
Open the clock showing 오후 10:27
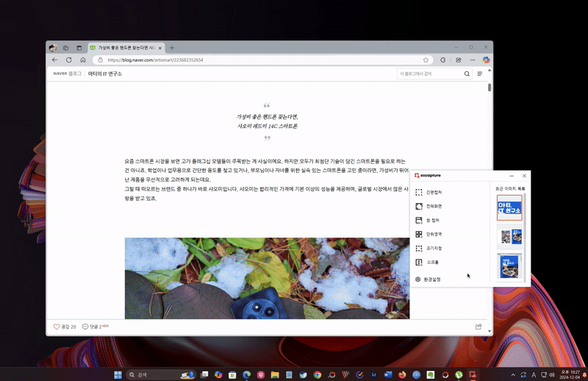[570, 374]
